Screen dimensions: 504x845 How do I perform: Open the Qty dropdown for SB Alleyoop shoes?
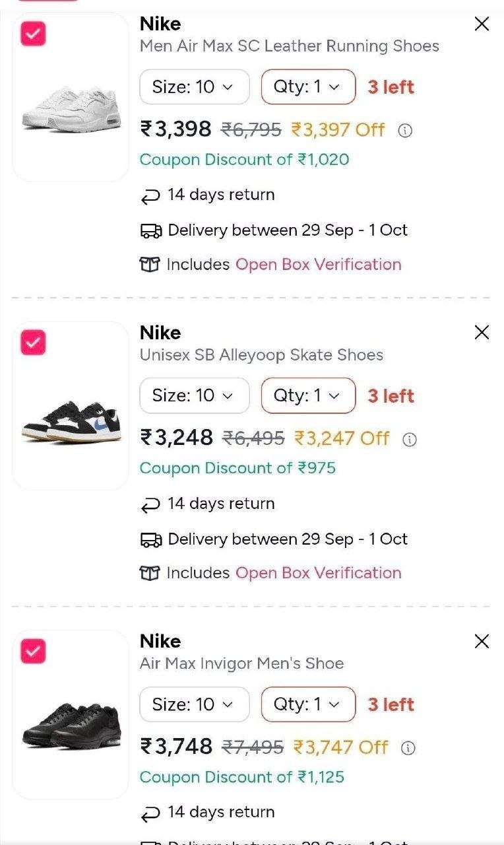tap(308, 396)
